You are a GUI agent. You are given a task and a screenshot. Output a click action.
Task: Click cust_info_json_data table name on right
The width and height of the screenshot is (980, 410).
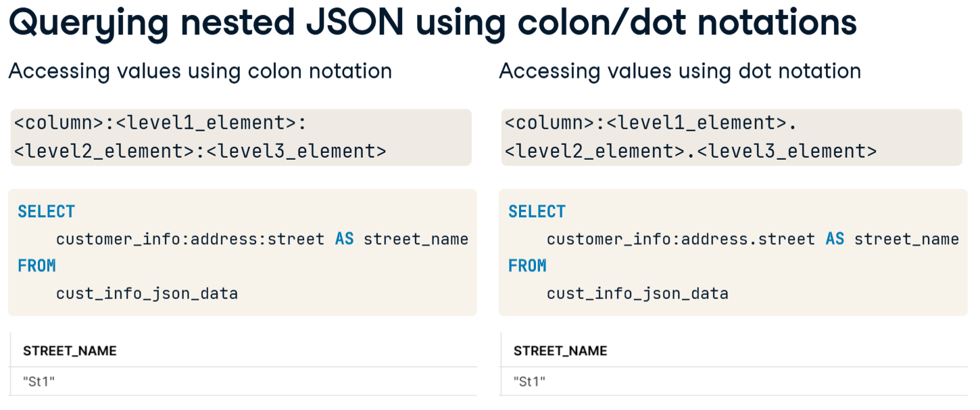[x=637, y=294]
